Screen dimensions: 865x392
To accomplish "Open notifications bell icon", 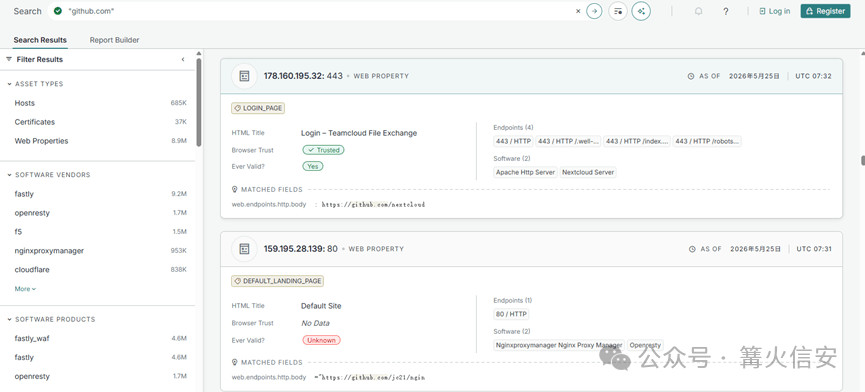I will coord(698,11).
